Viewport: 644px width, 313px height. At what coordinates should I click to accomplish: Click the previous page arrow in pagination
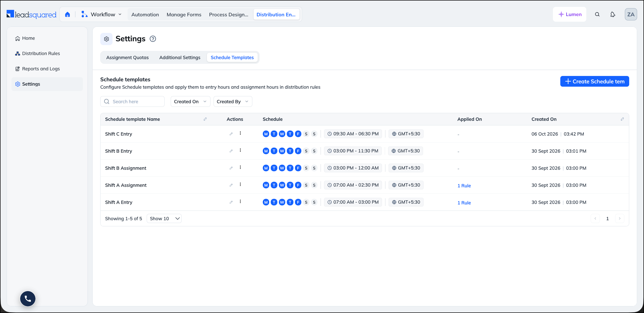point(595,218)
